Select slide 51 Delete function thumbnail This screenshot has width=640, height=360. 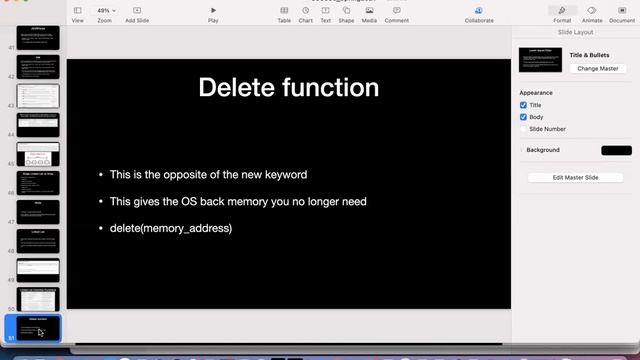click(x=38, y=328)
